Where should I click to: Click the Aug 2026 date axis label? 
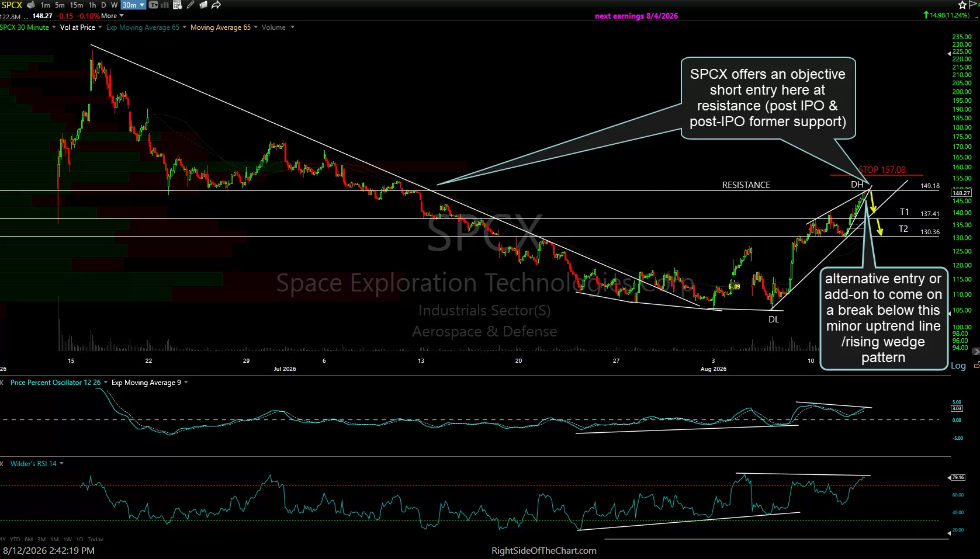[714, 369]
